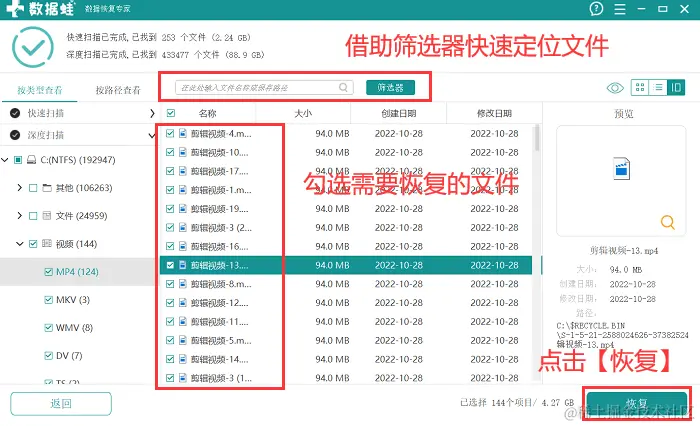Collapse the 深度扫描 section chevron

(x=152, y=135)
